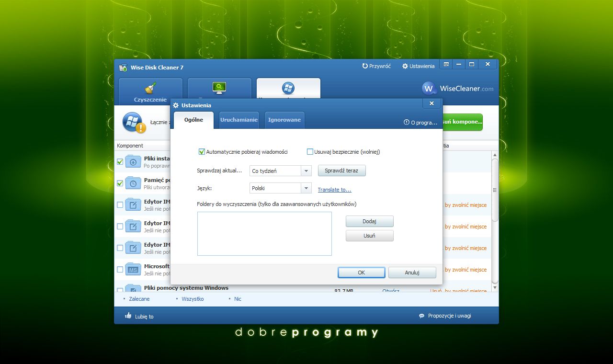Click the Microsoft row MS folder icon

click(x=133, y=269)
